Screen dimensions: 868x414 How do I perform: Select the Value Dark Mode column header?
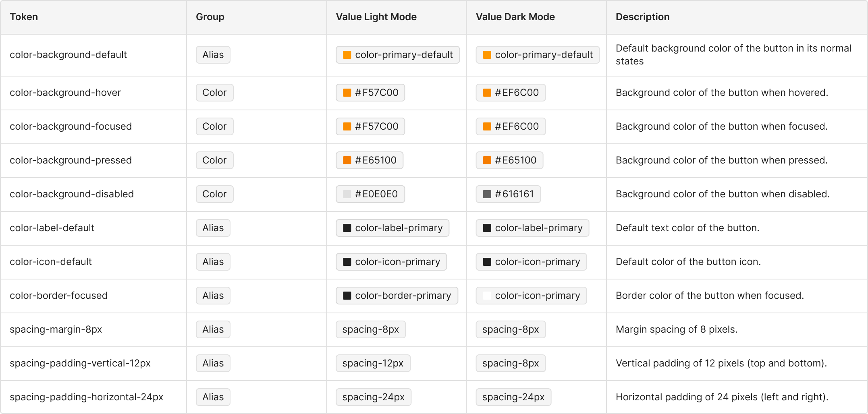tap(515, 17)
